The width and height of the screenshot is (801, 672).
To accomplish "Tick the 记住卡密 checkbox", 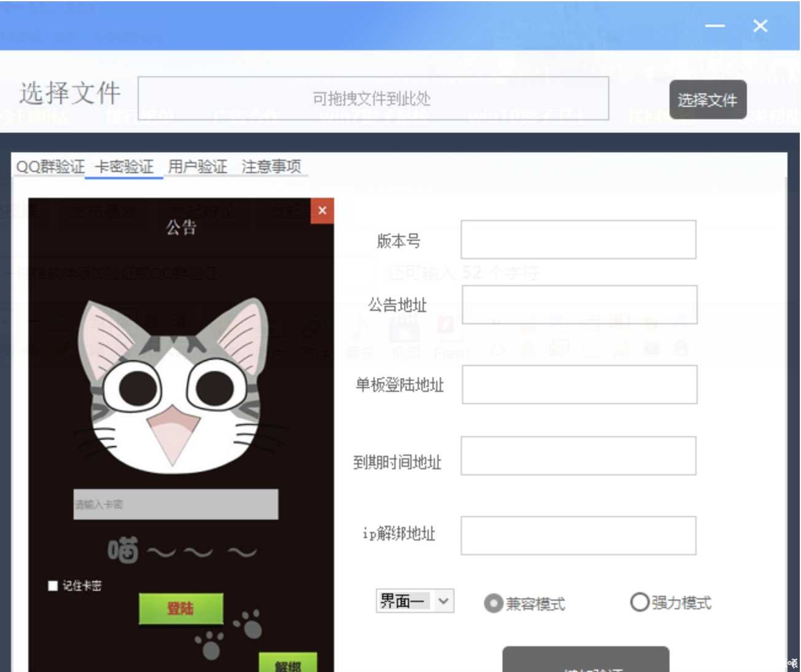I will coord(53,585).
